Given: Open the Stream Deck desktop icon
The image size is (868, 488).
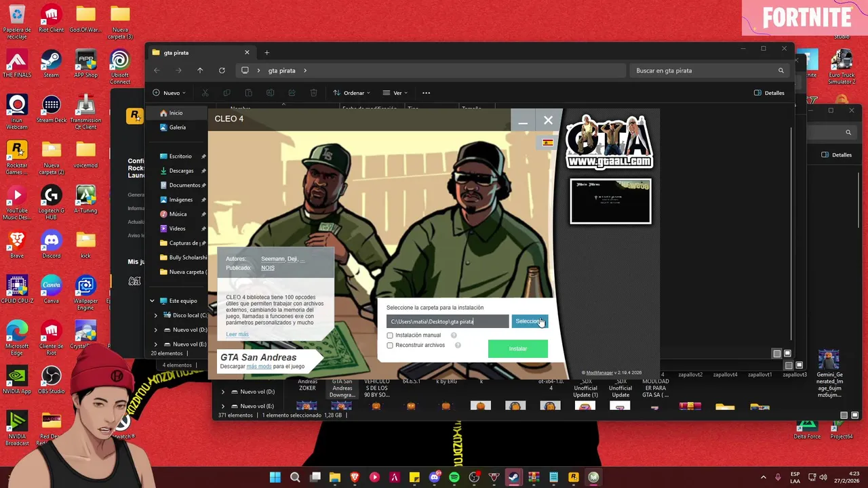Looking at the screenshot, I should (x=51, y=109).
